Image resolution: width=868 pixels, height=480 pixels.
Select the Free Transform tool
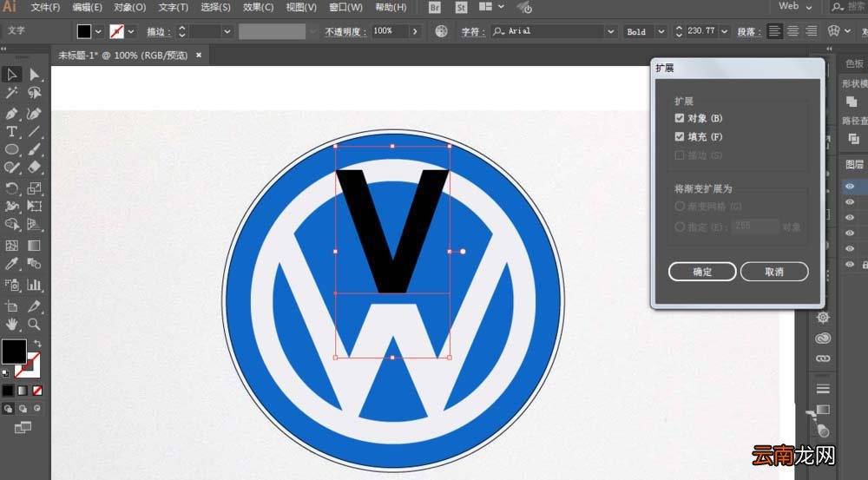35,206
